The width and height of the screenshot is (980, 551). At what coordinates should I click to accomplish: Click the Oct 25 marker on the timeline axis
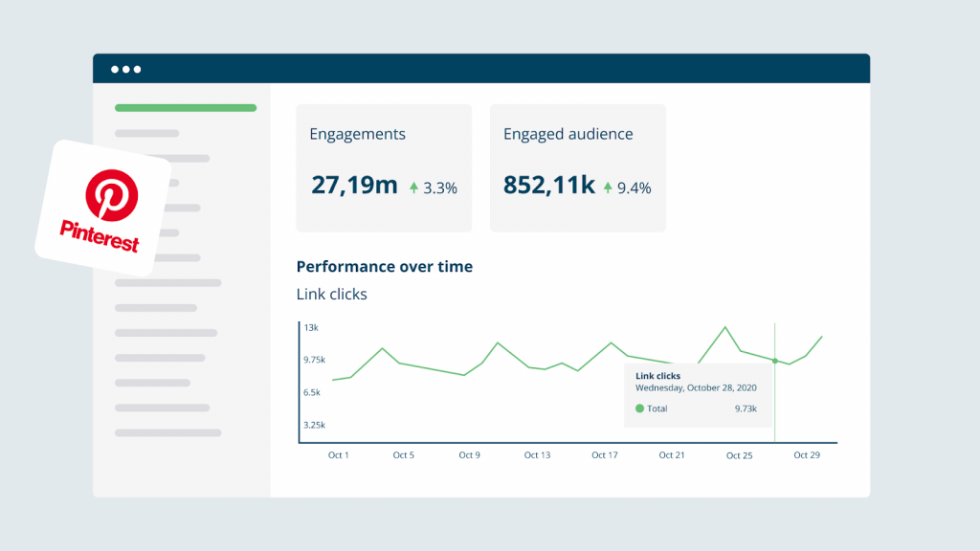pos(739,455)
